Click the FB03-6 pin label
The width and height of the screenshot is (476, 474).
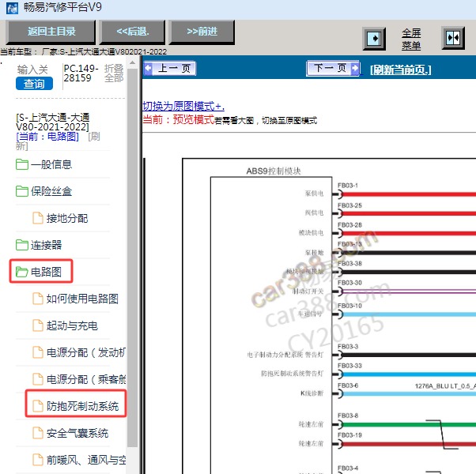[x=348, y=386]
